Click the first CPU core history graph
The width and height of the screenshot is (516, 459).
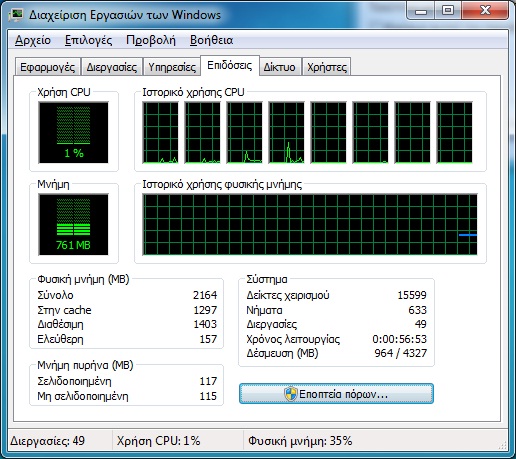point(160,133)
